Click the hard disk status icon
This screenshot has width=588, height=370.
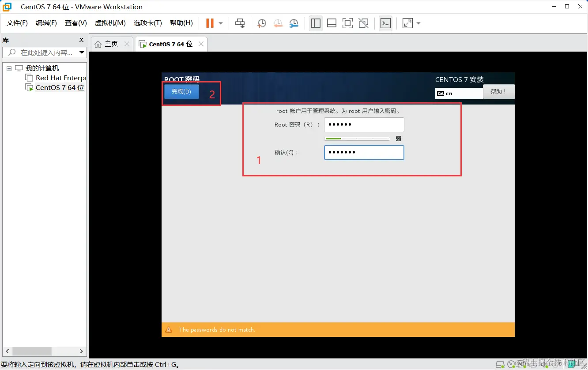(x=500, y=365)
